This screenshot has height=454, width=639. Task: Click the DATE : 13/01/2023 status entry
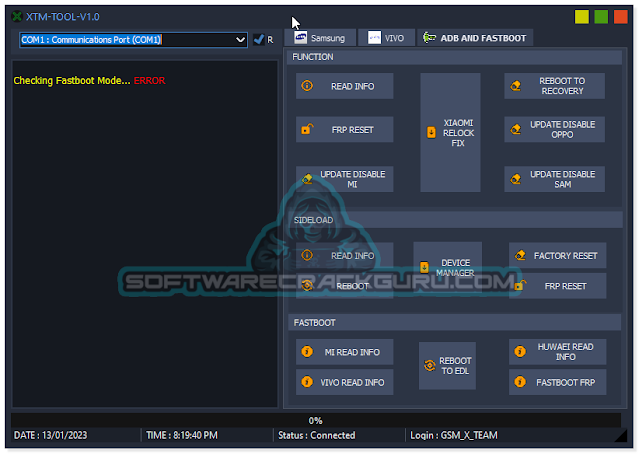[x=51, y=435]
